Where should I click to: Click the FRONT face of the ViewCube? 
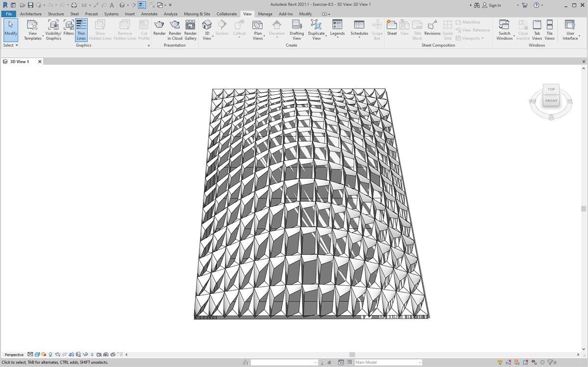551,101
